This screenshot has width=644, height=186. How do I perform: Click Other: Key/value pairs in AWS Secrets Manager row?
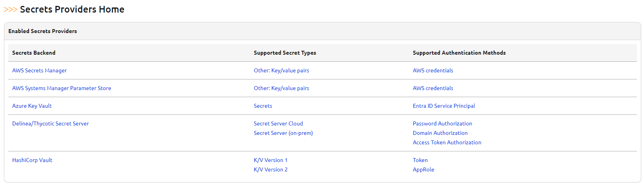pyautogui.click(x=281, y=70)
